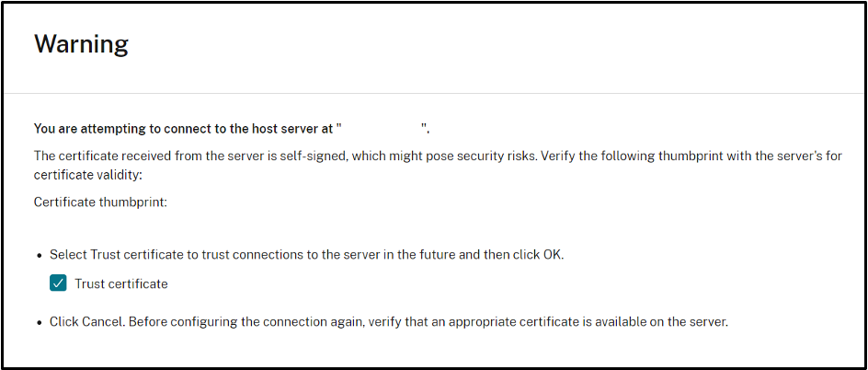Image resolution: width=868 pixels, height=370 pixels.
Task: Click the "Trust certificate" checkbox label
Action: (121, 283)
